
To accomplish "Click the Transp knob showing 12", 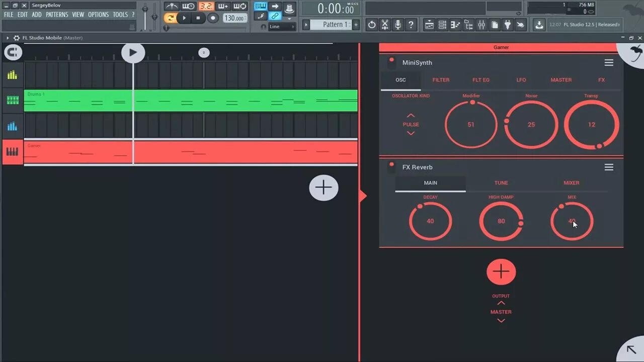I will click(592, 125).
